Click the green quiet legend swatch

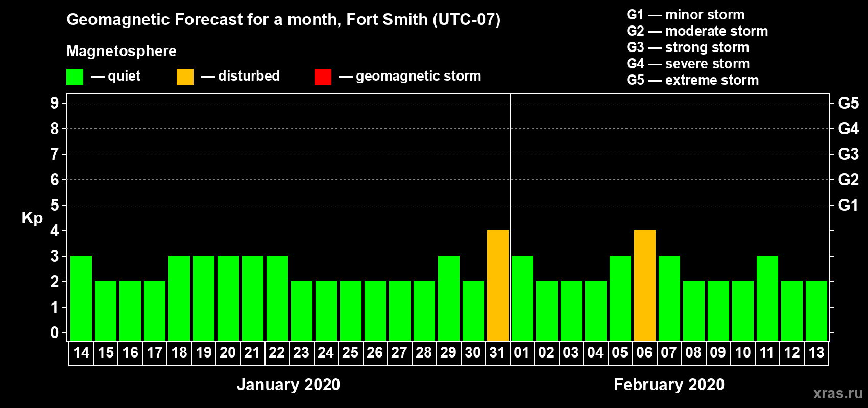click(x=75, y=77)
